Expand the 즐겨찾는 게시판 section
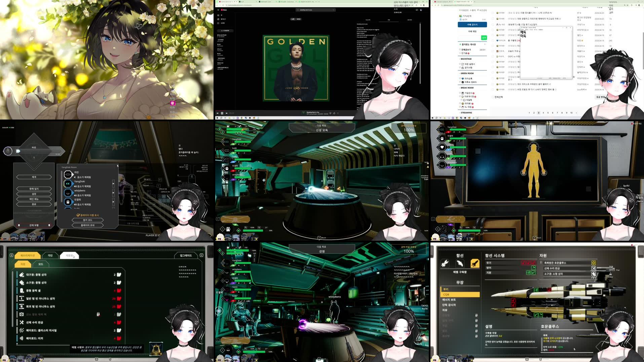The width and height of the screenshot is (644, 362). (x=485, y=44)
